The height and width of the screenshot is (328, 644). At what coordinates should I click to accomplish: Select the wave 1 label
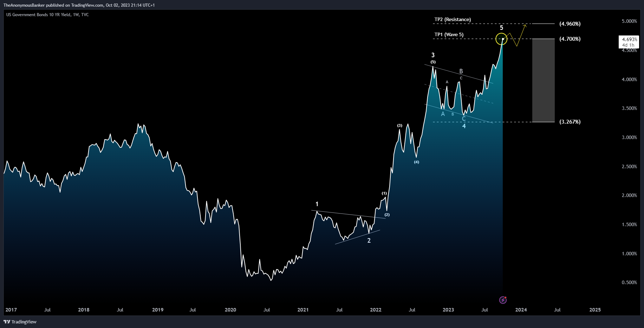point(317,204)
